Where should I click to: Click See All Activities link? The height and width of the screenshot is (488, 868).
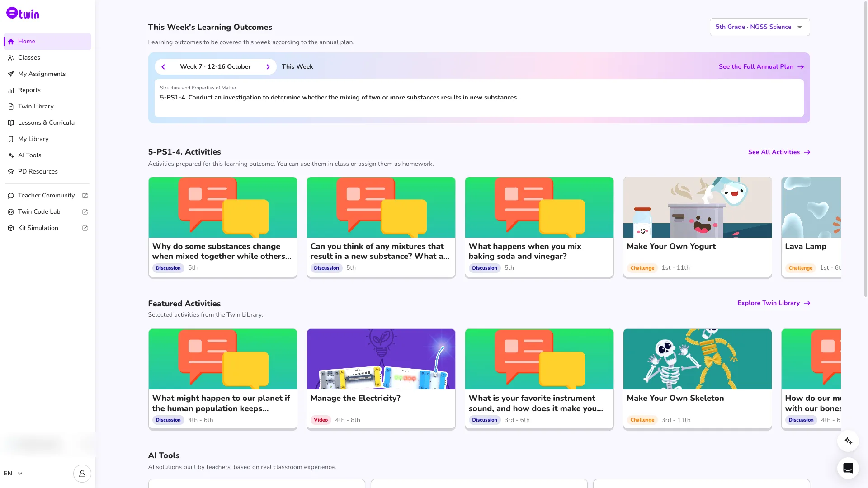779,152
